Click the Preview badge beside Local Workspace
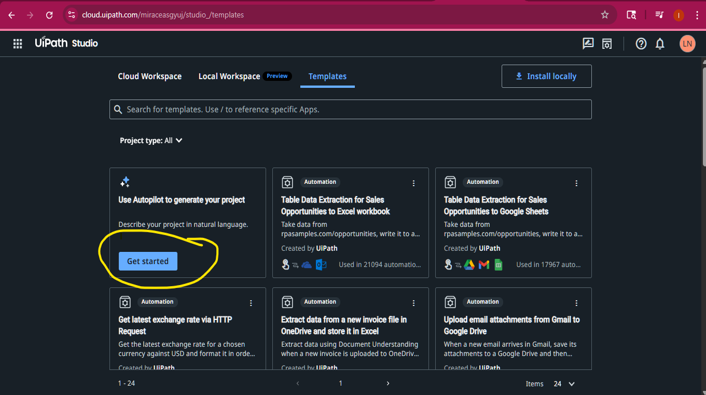This screenshot has width=706, height=395. (277, 76)
